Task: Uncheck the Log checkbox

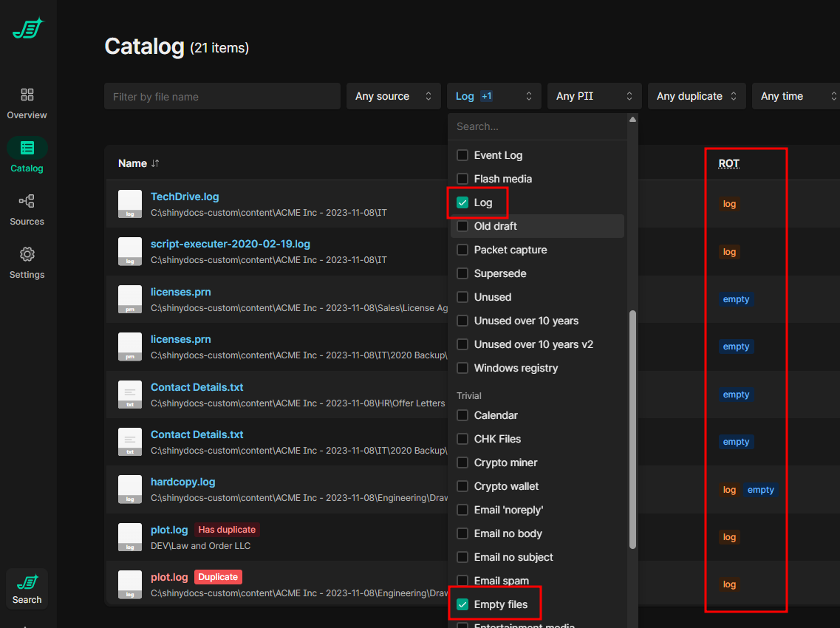Action: 462,202
